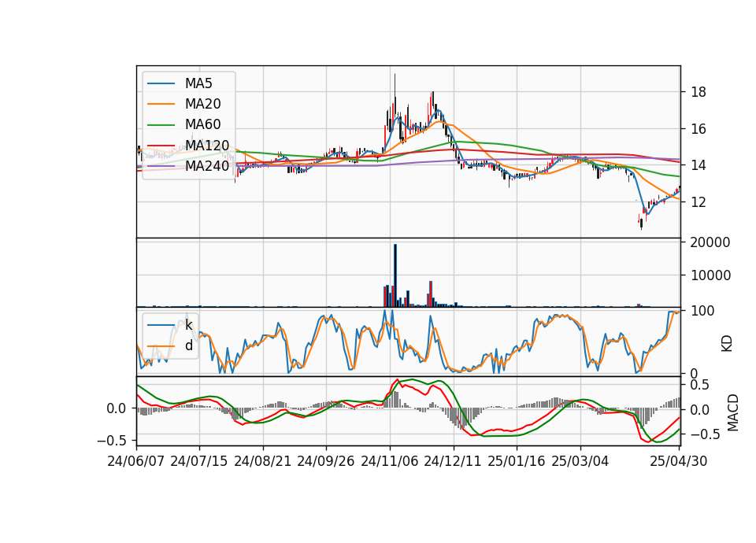
Task: Click the MA120 legend label
Action: [207, 145]
